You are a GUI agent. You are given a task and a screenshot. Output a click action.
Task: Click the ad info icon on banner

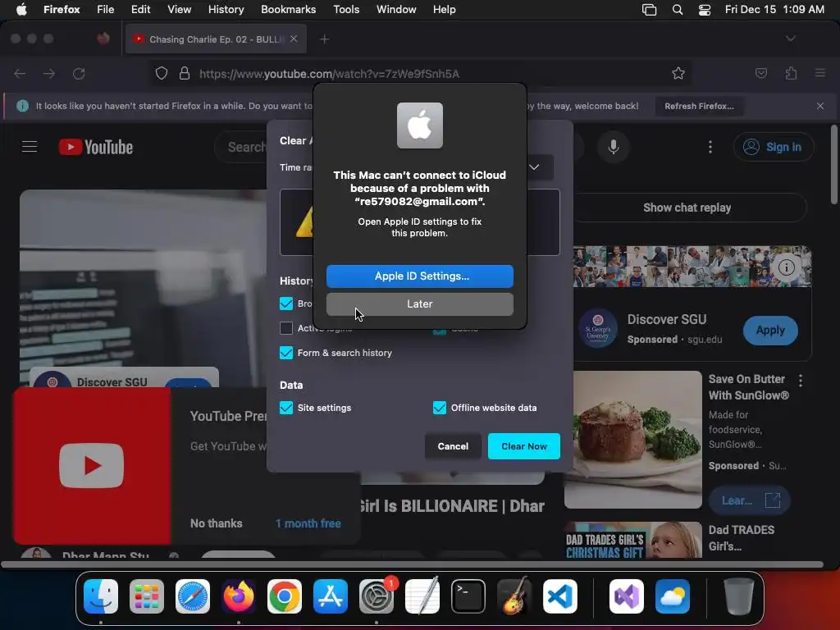(787, 267)
